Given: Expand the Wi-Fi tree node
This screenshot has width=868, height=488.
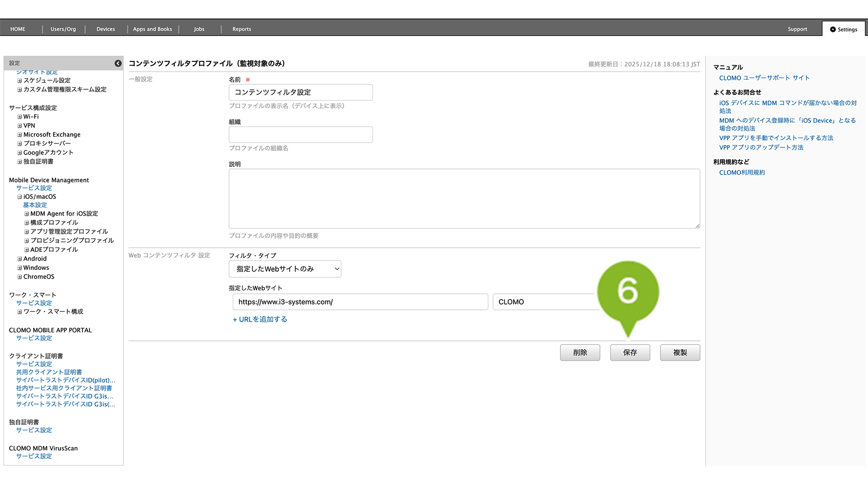Looking at the screenshot, I should coord(20,117).
